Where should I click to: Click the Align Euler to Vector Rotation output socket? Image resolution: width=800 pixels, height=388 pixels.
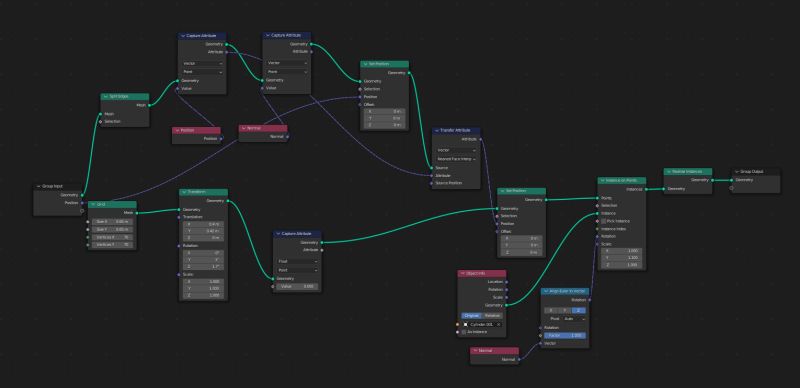(589, 300)
